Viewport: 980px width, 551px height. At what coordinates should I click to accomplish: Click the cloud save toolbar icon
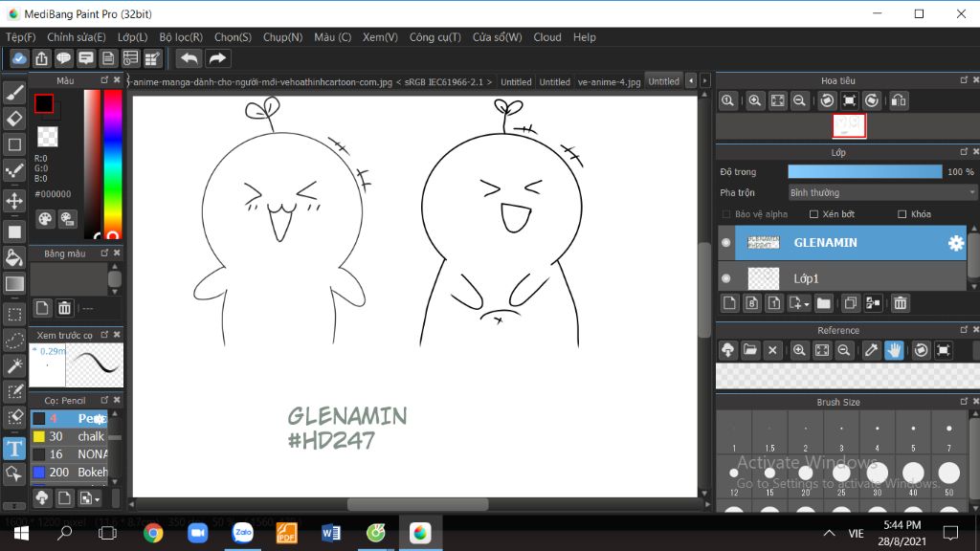19,58
